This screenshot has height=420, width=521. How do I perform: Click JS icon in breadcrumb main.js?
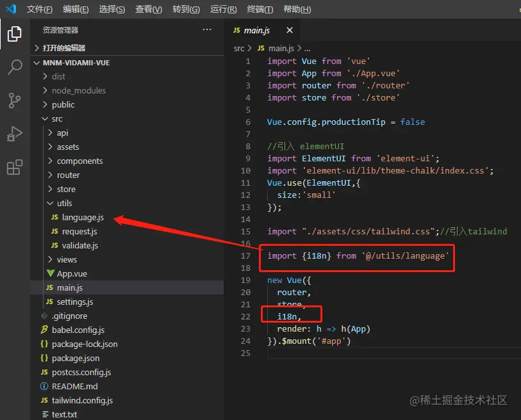261,49
